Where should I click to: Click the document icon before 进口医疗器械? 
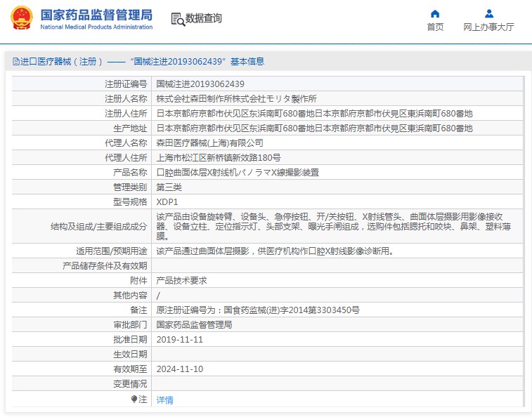pos(16,61)
